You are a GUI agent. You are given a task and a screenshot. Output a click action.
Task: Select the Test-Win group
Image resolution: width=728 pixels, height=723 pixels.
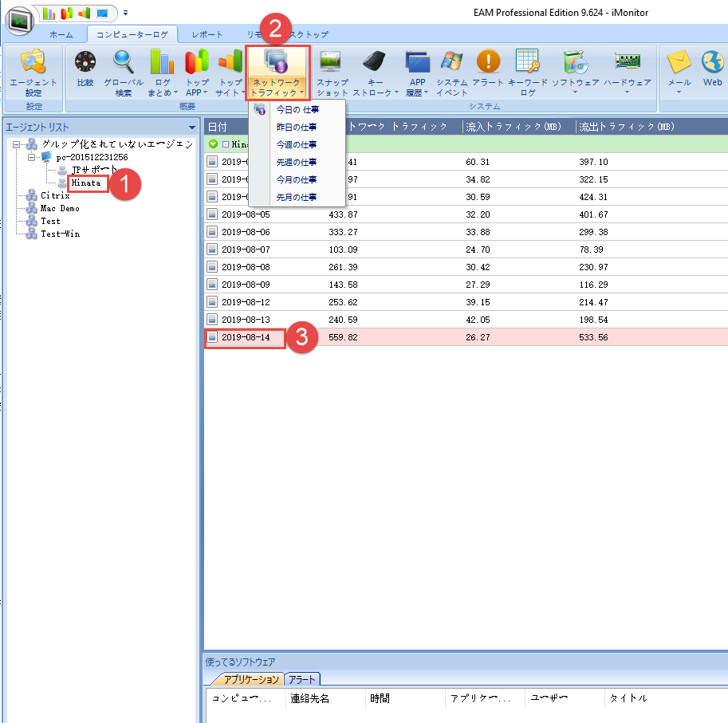[60, 234]
